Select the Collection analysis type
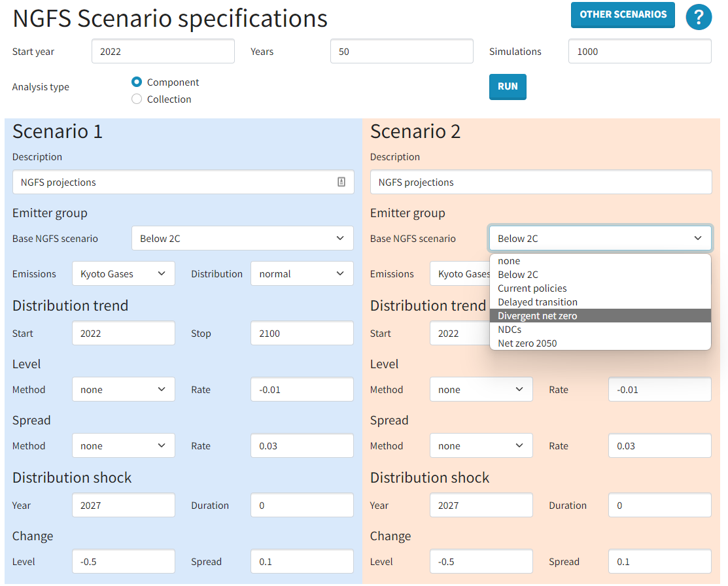Screen dimensions: 728x586 pos(136,99)
